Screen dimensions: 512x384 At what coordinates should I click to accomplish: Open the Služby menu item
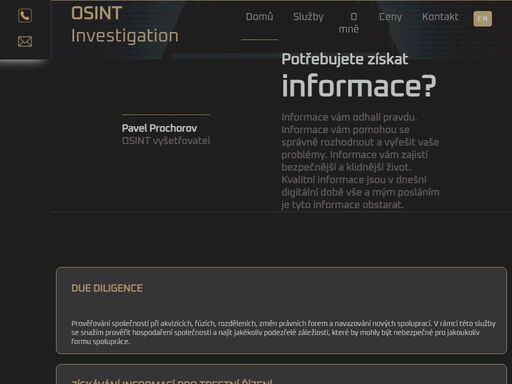(308, 17)
